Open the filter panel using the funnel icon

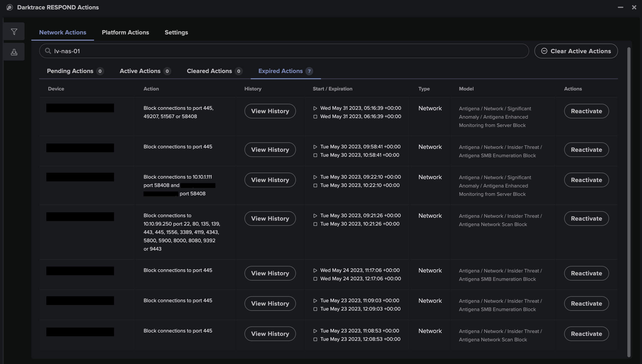pyautogui.click(x=14, y=31)
